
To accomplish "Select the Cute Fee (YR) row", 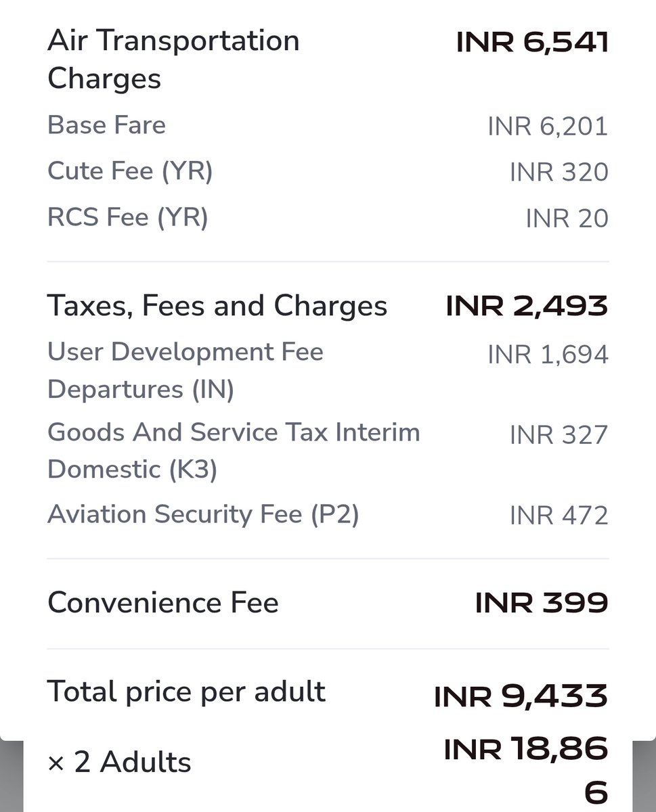I will click(x=328, y=171).
